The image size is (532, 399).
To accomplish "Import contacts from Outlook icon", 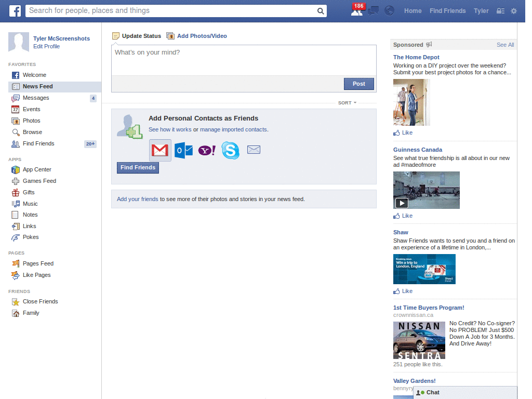I will [183, 150].
